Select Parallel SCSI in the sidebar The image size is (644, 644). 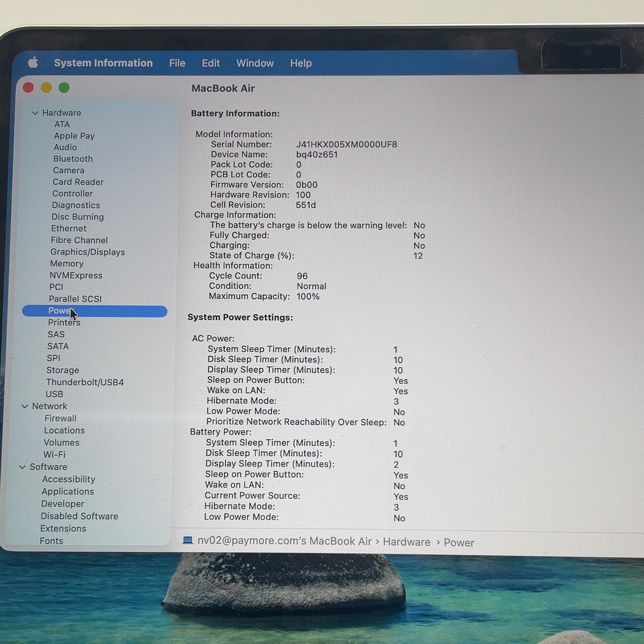click(x=75, y=299)
